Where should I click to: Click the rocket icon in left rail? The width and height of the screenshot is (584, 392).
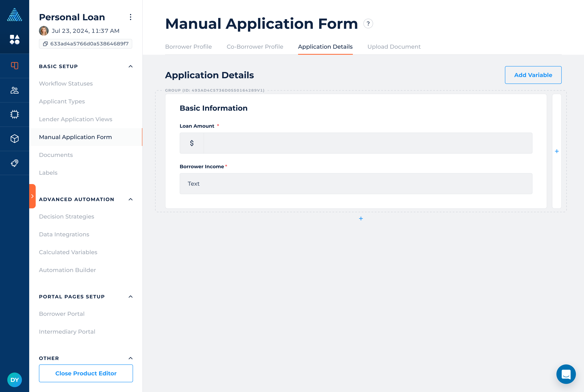pos(15,163)
